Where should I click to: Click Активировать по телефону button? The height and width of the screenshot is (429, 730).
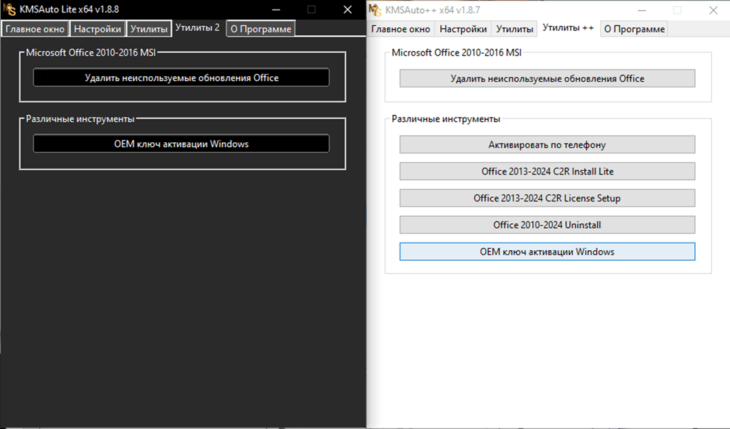(x=547, y=145)
